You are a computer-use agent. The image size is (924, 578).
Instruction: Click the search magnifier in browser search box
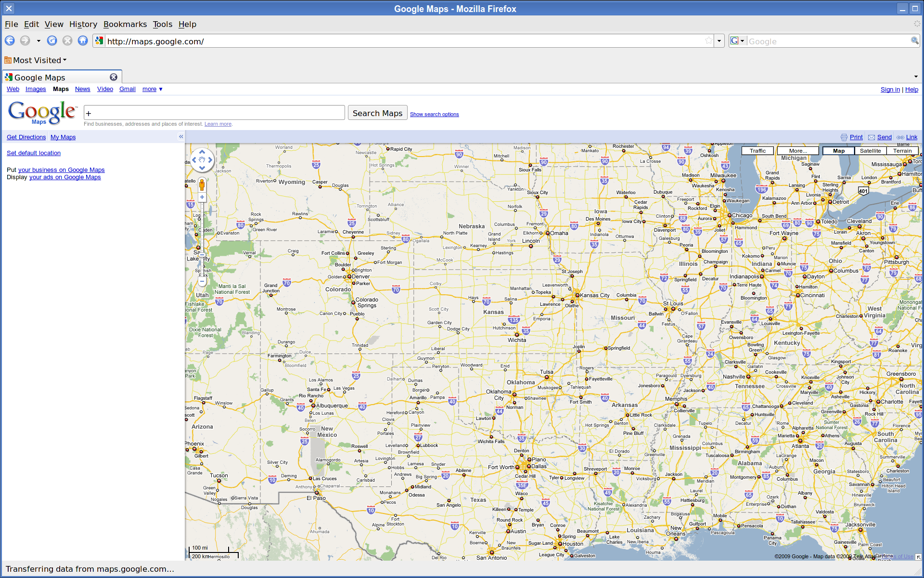(x=914, y=41)
